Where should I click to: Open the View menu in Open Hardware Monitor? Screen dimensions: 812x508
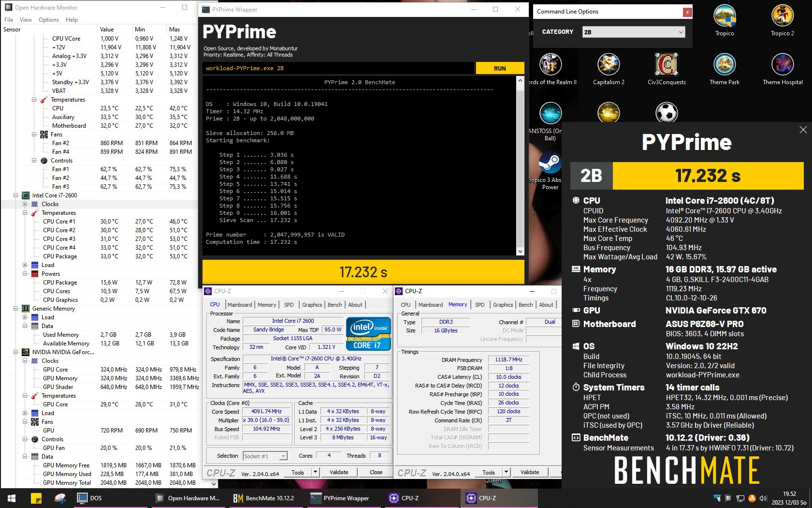(x=26, y=20)
